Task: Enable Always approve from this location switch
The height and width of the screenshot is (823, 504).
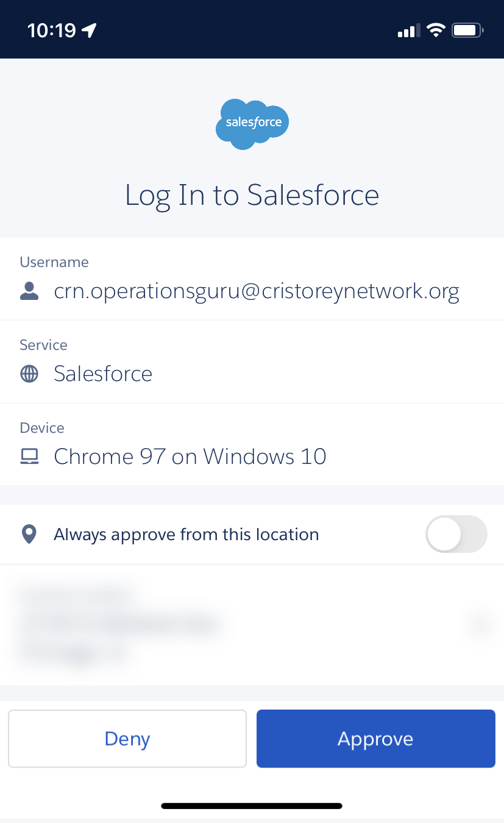Action: pos(456,534)
